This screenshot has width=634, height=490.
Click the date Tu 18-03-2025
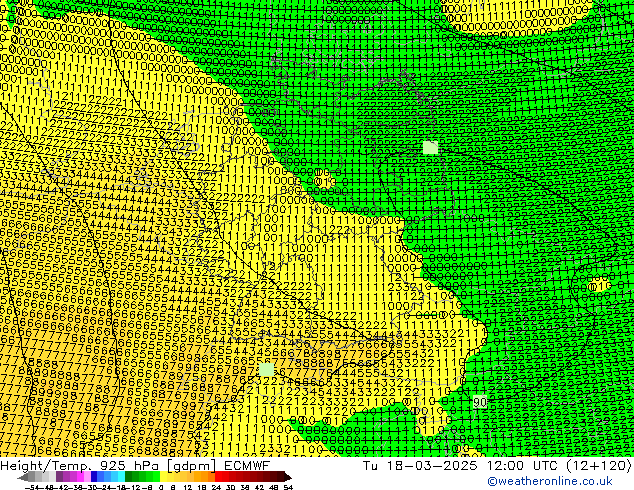click(x=420, y=465)
